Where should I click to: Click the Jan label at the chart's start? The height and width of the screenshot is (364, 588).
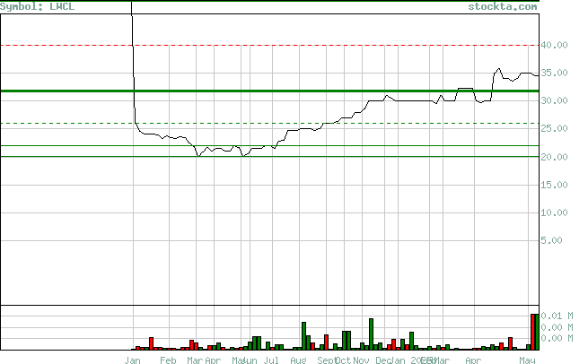click(x=132, y=360)
